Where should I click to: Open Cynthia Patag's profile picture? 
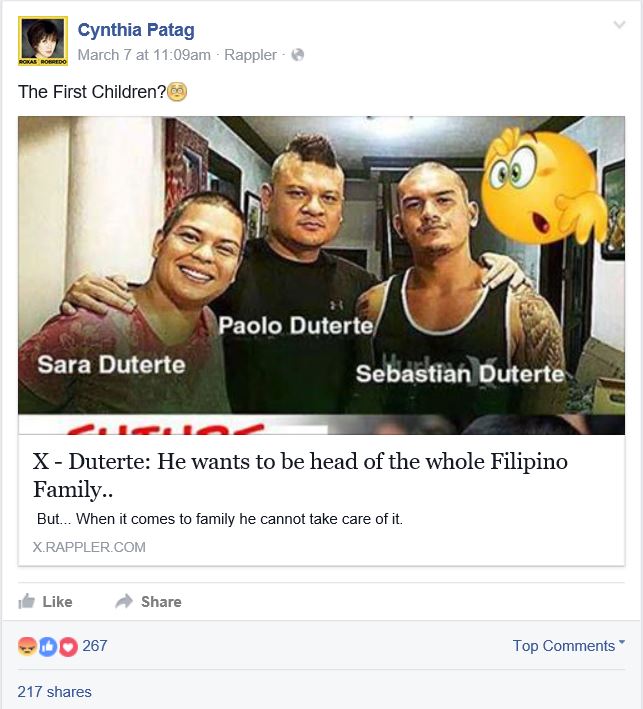[x=43, y=41]
